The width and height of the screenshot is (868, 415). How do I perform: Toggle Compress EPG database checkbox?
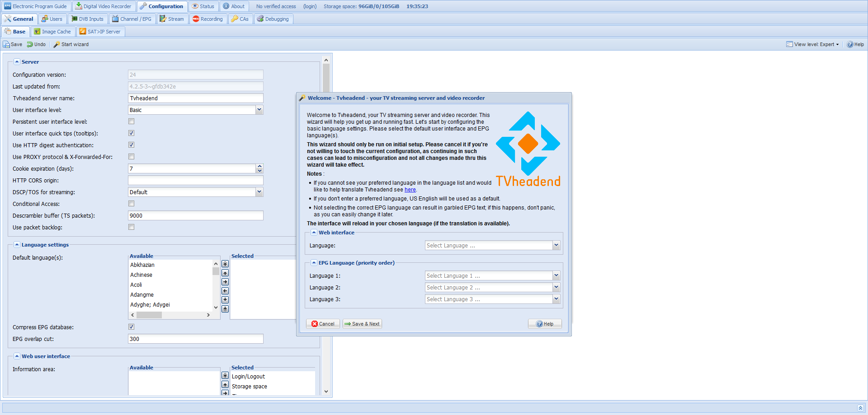pyautogui.click(x=132, y=327)
